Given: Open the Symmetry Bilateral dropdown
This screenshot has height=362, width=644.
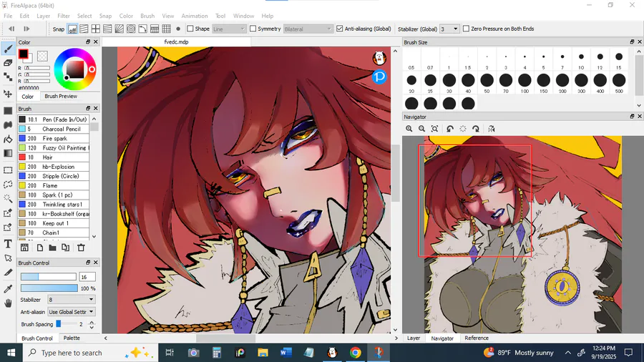Looking at the screenshot, I should tap(307, 29).
